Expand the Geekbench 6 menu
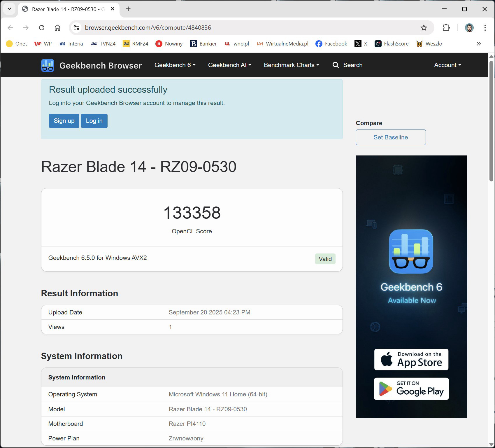The height and width of the screenshot is (448, 495). [x=175, y=65]
